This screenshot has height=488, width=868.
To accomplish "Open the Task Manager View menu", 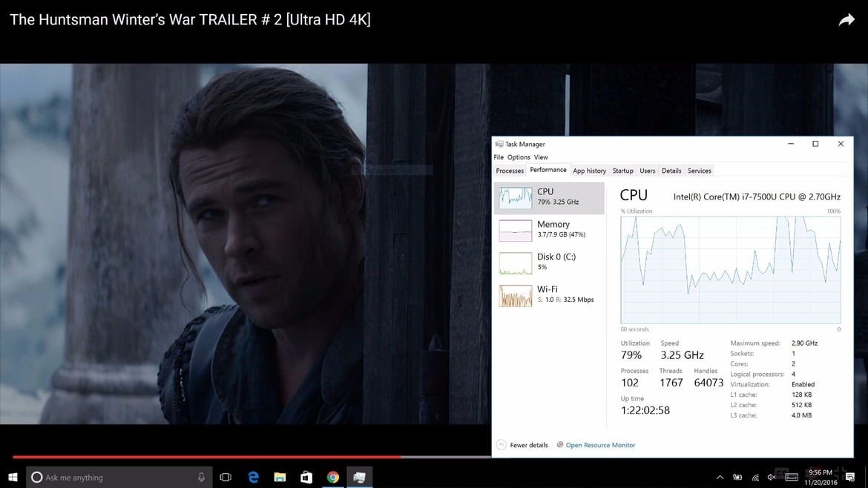I will pos(541,157).
